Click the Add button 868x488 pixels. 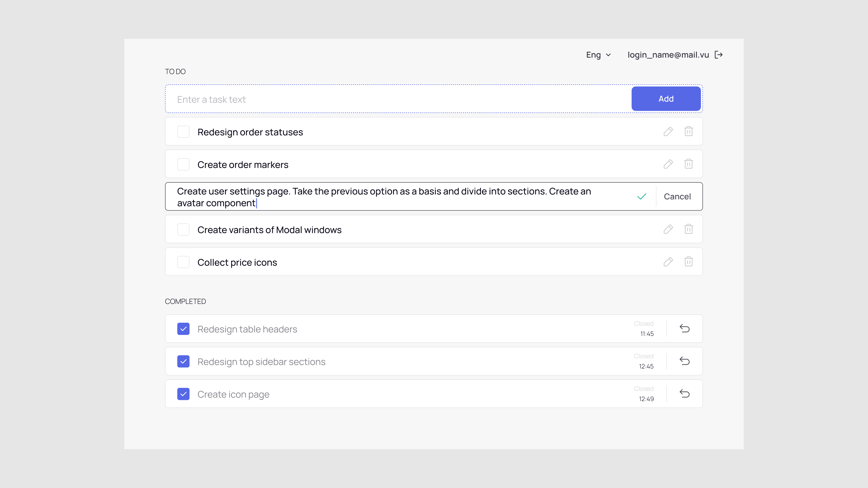pyautogui.click(x=666, y=99)
